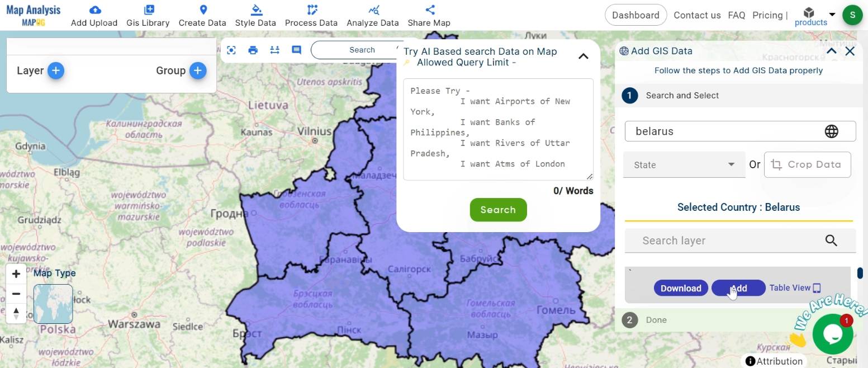
Task: Click the comment annotation icon
Action: point(296,50)
